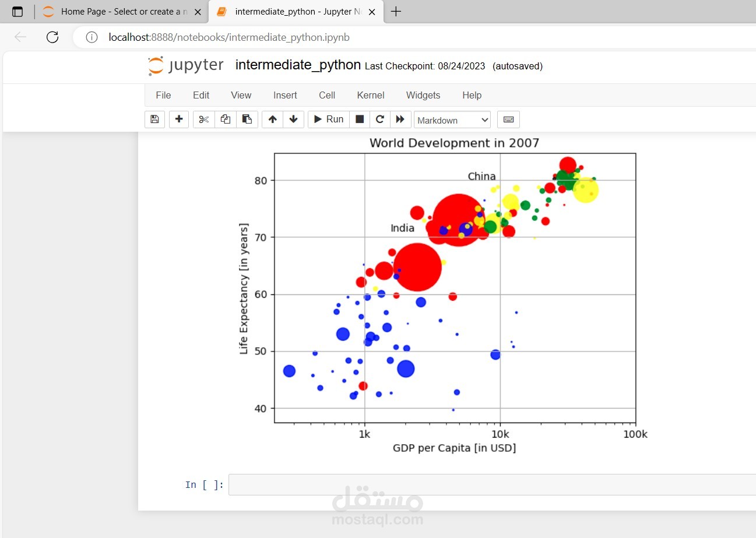Image resolution: width=756 pixels, height=538 pixels.
Task: Open a new browser tab
Action: point(396,11)
